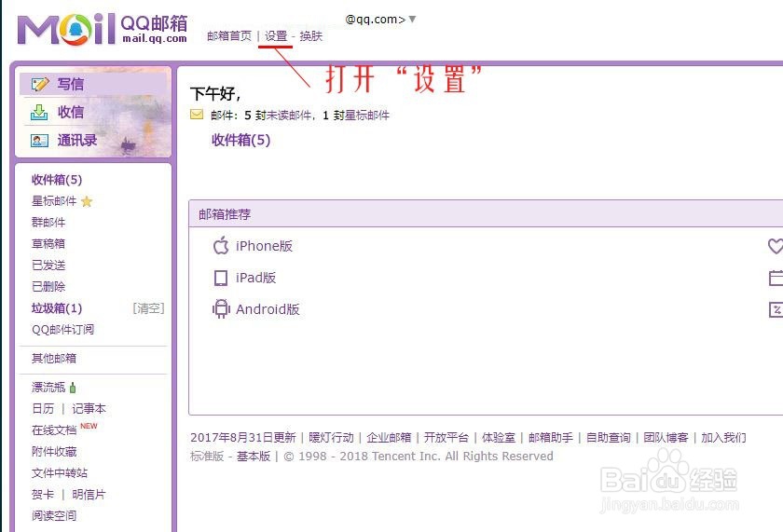The height and width of the screenshot is (532, 783).
Task: Switch to 基本版 in footer
Action: point(254,457)
